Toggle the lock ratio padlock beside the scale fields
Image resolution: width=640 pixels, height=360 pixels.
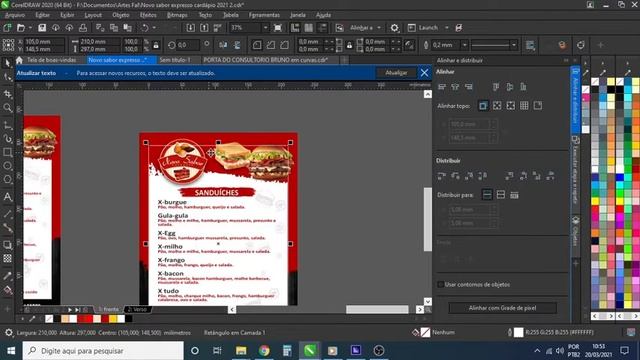[156, 45]
